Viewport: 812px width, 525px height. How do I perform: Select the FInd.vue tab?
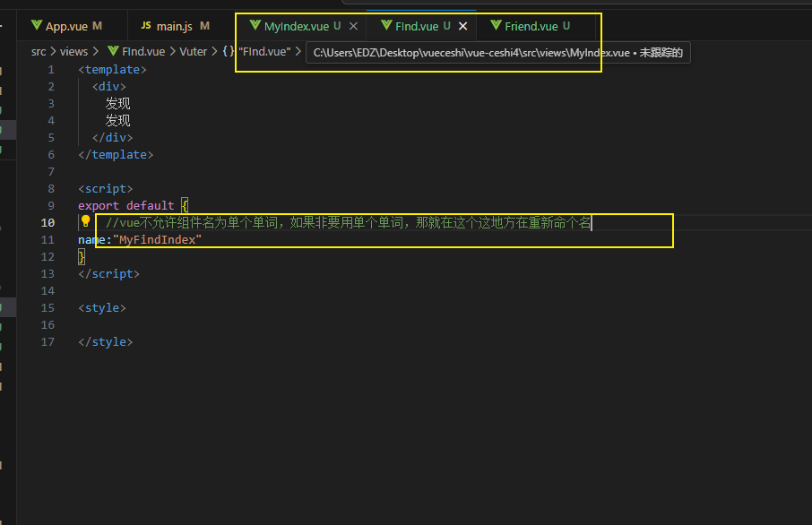pos(417,26)
